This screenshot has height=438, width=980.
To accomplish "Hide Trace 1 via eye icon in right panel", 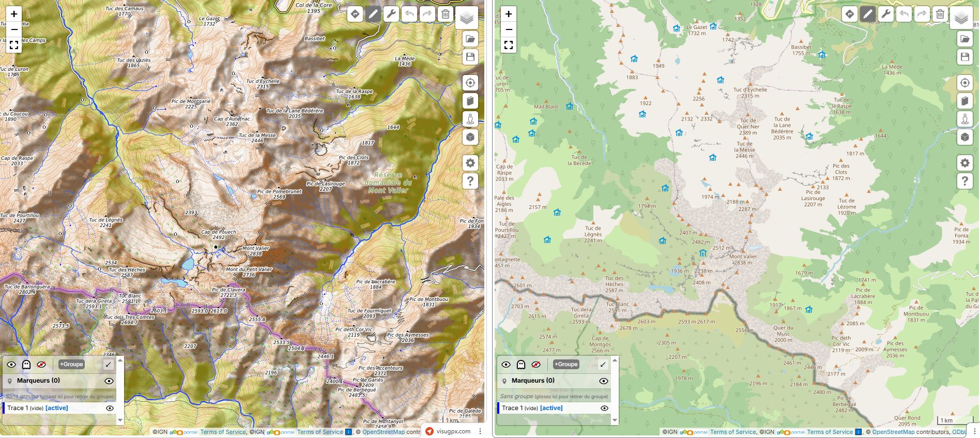I will (x=604, y=408).
